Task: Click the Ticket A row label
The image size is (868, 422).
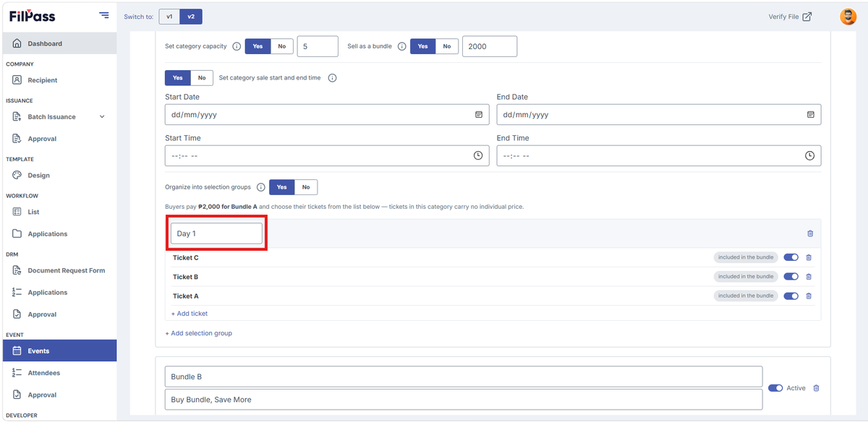Action: pos(185,296)
